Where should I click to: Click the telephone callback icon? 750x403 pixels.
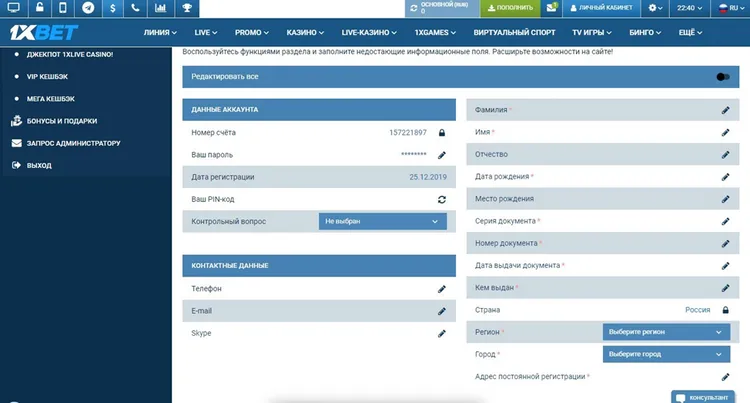point(135,8)
